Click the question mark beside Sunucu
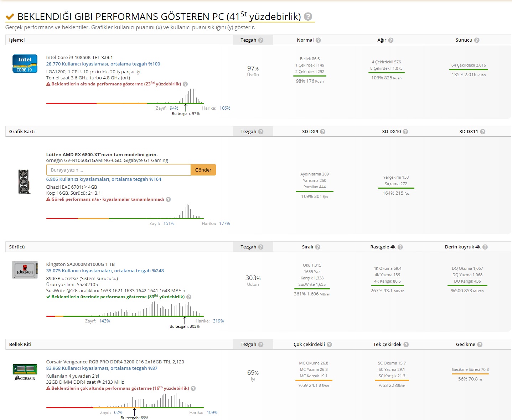Image resolution: width=512 pixels, height=420 pixels. (x=477, y=40)
